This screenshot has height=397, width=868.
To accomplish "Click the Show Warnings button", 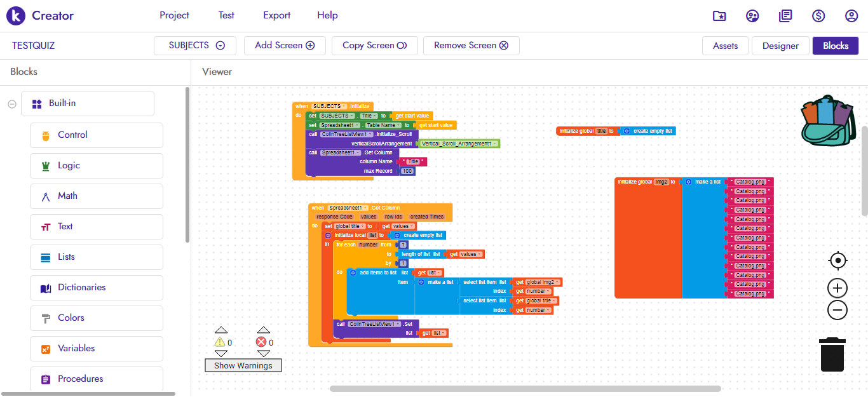I will pyautogui.click(x=243, y=365).
